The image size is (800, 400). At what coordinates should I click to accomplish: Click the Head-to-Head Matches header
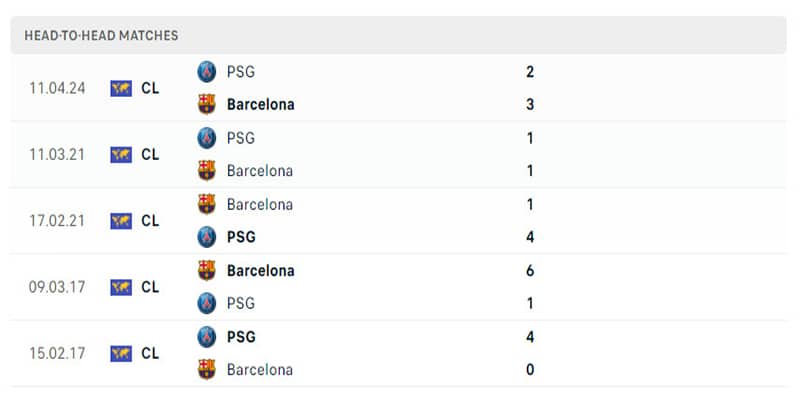click(101, 35)
